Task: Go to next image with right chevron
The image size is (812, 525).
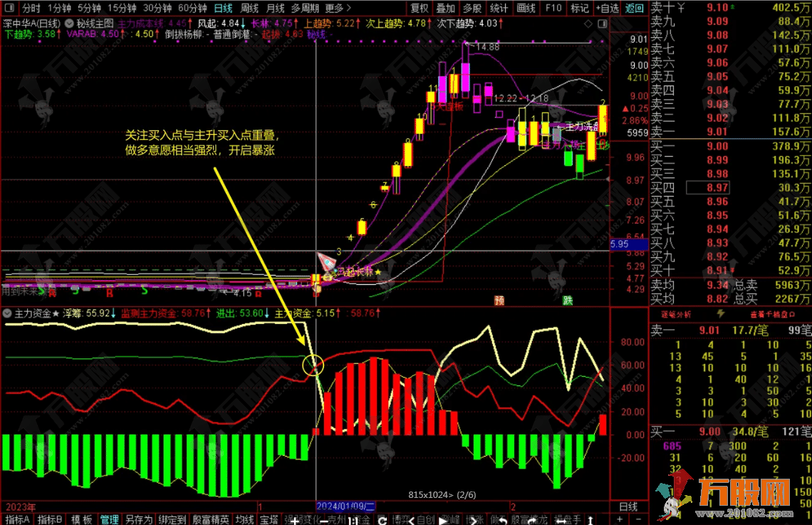Action: (473, 520)
